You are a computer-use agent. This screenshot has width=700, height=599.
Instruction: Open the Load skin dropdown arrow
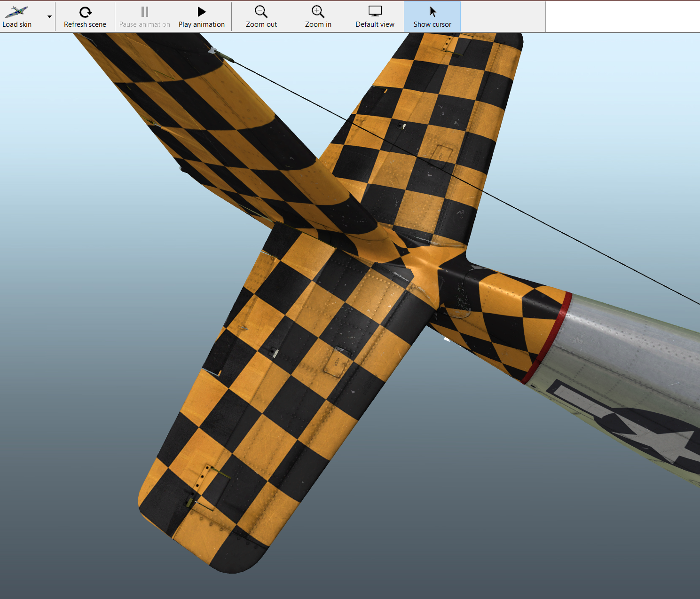(49, 17)
